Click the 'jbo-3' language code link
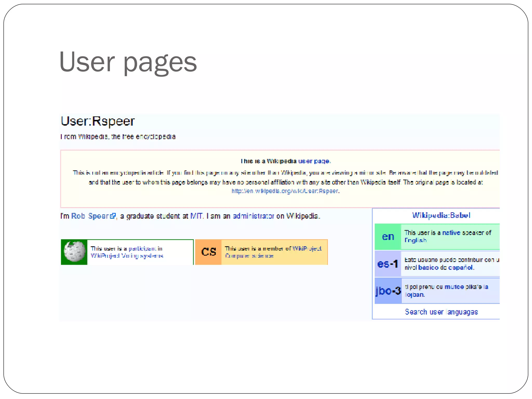The width and height of the screenshot is (532, 399). 388,291
